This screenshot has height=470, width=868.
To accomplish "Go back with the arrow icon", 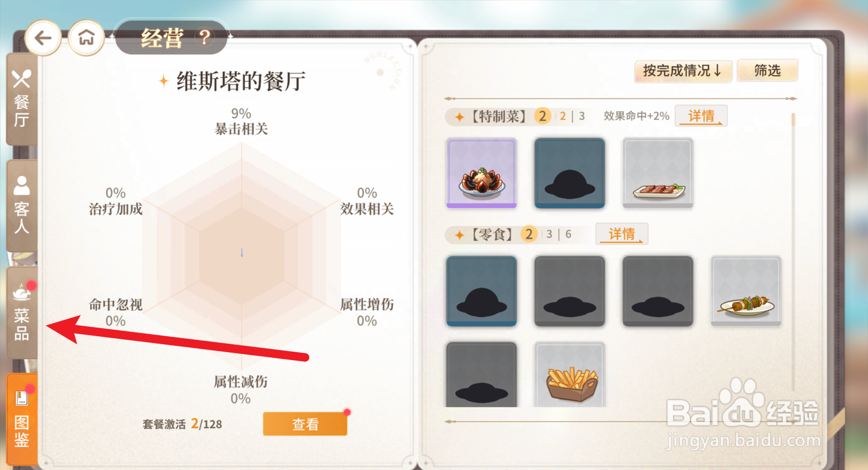I will [x=43, y=38].
